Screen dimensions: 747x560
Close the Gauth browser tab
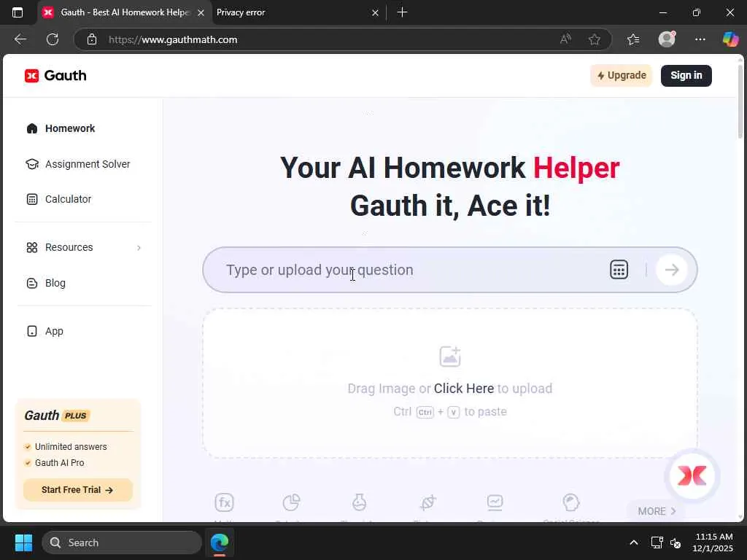(201, 13)
